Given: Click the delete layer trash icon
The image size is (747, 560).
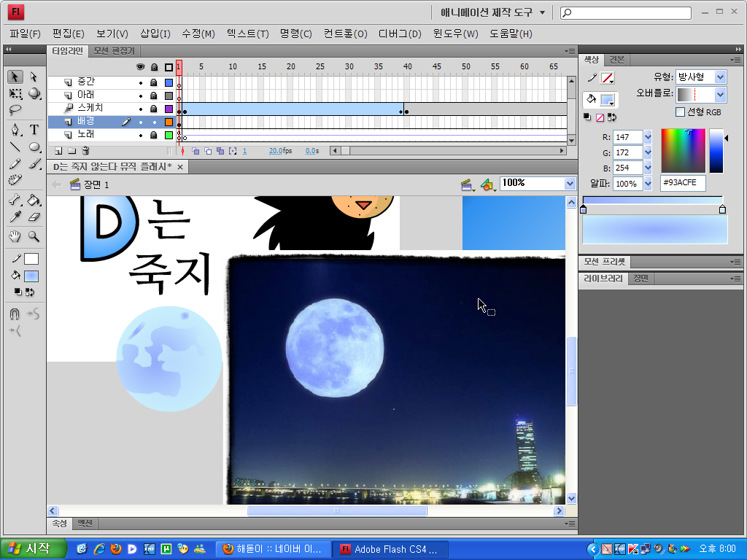Looking at the screenshot, I should point(85,151).
